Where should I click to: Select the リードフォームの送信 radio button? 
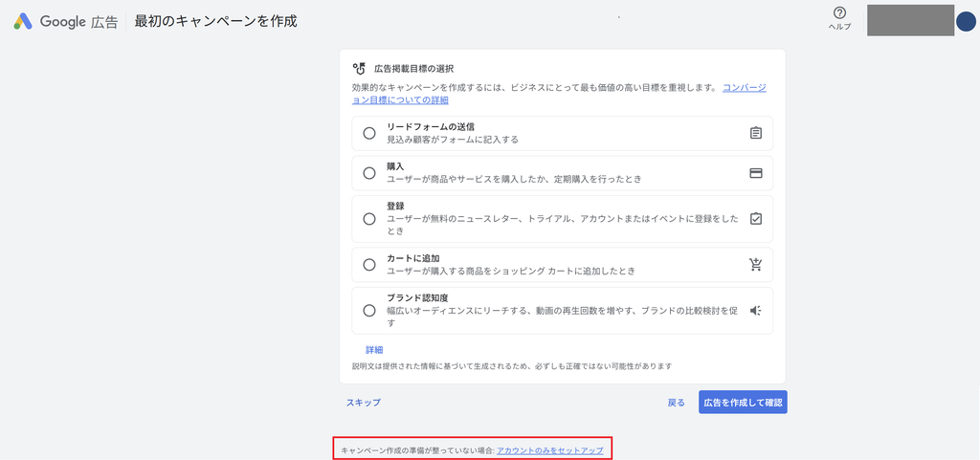coord(369,133)
